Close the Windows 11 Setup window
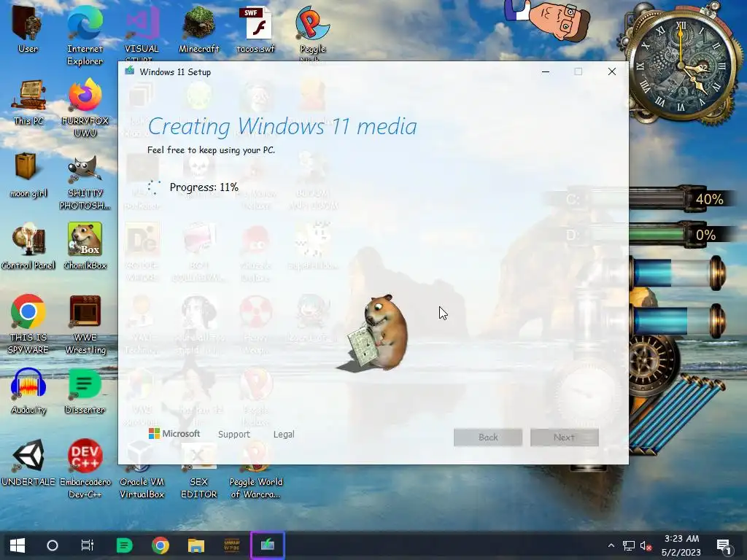 612,71
